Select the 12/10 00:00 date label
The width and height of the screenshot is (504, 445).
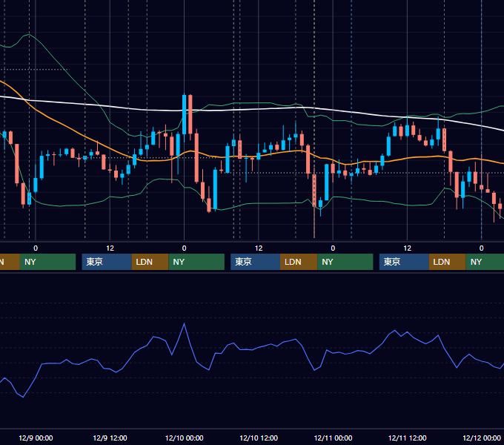(184, 438)
